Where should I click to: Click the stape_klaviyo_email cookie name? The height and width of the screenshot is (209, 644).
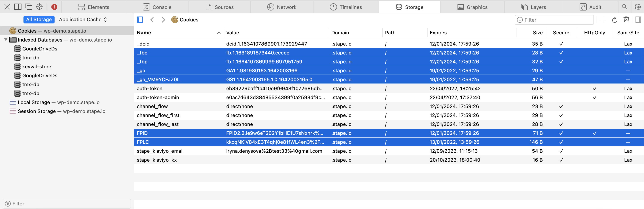tap(160, 151)
